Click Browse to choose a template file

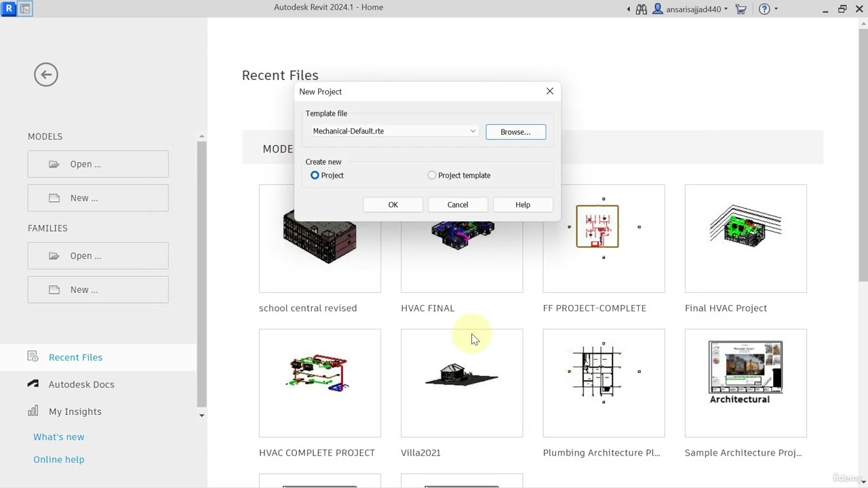tap(515, 132)
